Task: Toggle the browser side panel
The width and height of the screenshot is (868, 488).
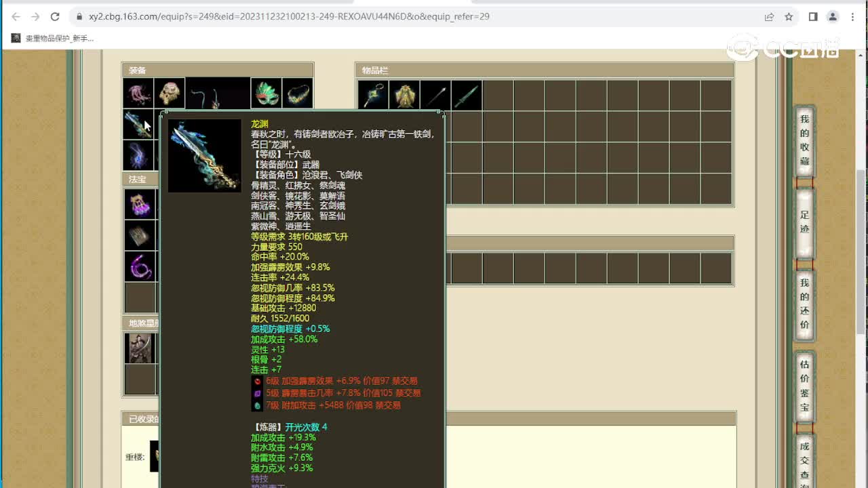Action: 813,16
